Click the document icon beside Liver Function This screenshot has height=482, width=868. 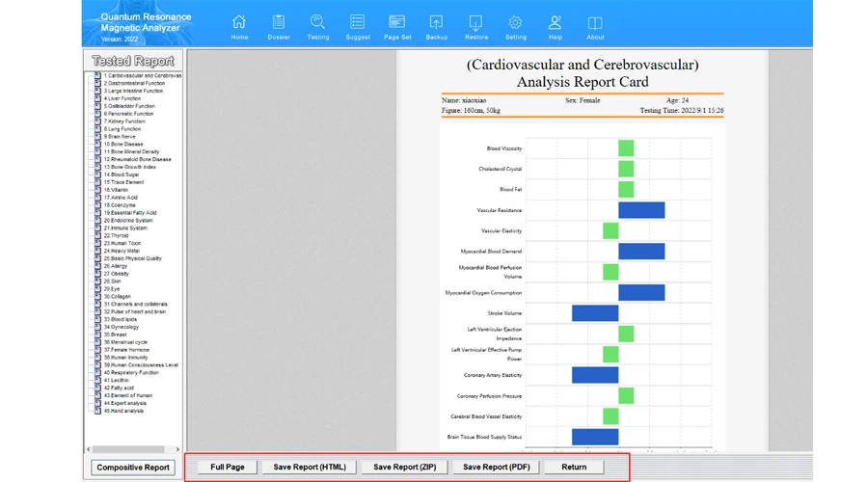click(x=97, y=98)
